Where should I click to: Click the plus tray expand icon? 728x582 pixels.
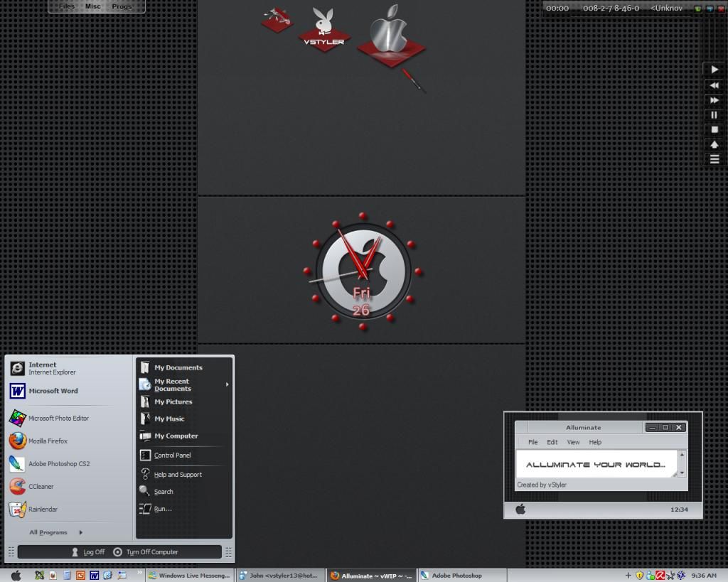(628, 576)
